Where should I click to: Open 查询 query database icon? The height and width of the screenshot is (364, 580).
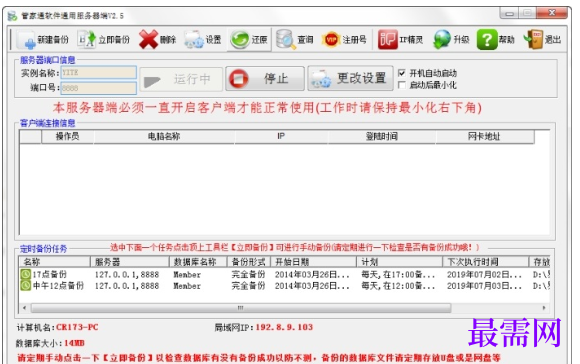click(286, 40)
